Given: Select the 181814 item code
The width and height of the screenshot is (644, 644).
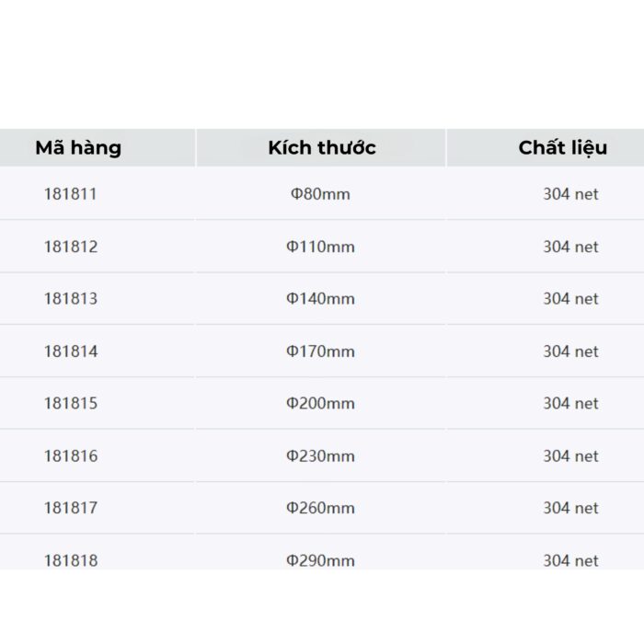Looking at the screenshot, I should pos(71,351).
